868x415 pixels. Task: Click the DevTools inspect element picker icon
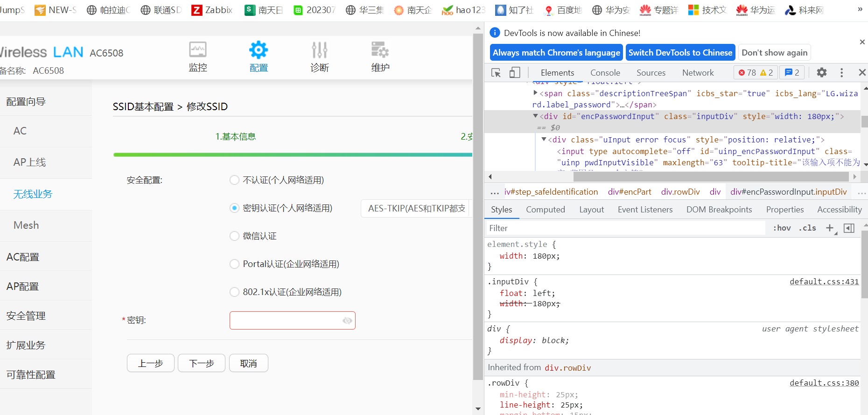coord(496,73)
